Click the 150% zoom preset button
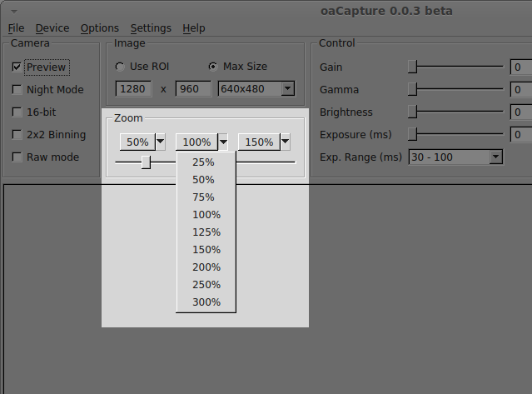The height and width of the screenshot is (394, 532). [259, 142]
